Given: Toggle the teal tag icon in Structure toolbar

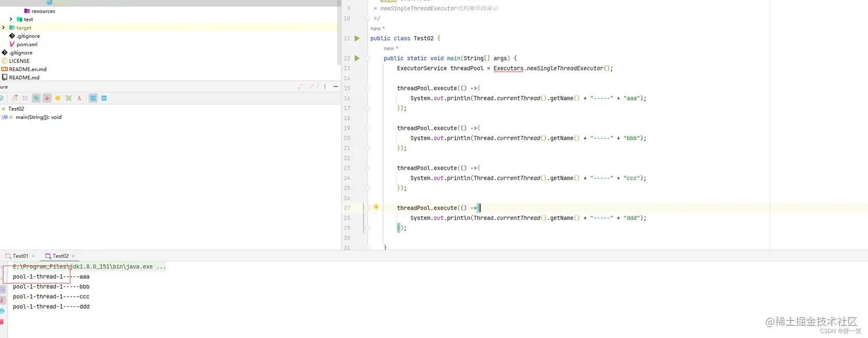Looking at the screenshot, I should pyautogui.click(x=36, y=98).
